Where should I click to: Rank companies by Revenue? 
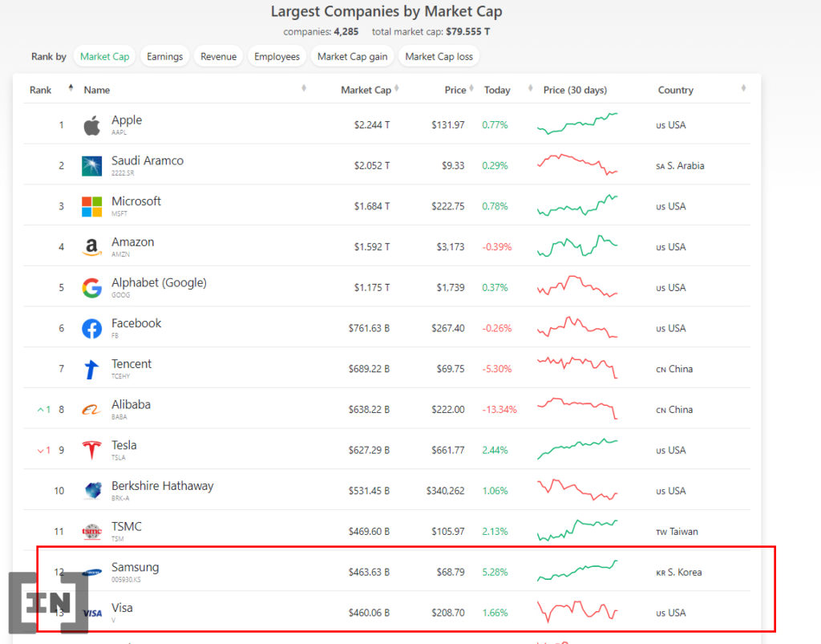point(218,57)
